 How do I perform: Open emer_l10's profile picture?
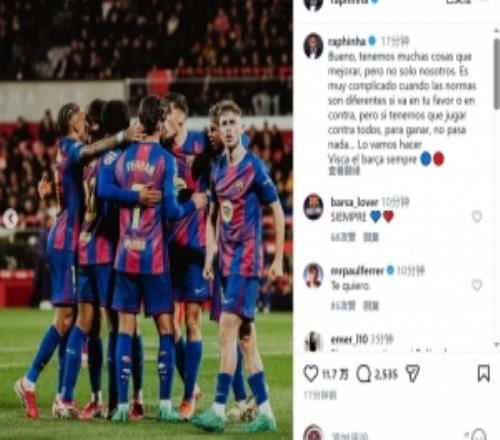click(313, 342)
